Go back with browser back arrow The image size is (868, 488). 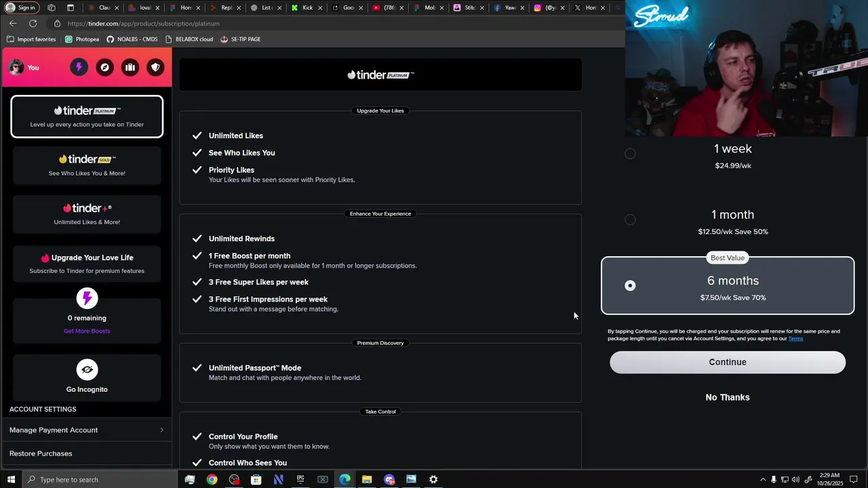pos(13,23)
